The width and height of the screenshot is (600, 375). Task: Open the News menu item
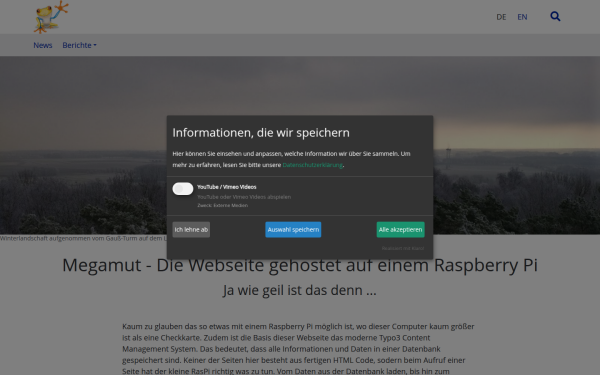[42, 45]
